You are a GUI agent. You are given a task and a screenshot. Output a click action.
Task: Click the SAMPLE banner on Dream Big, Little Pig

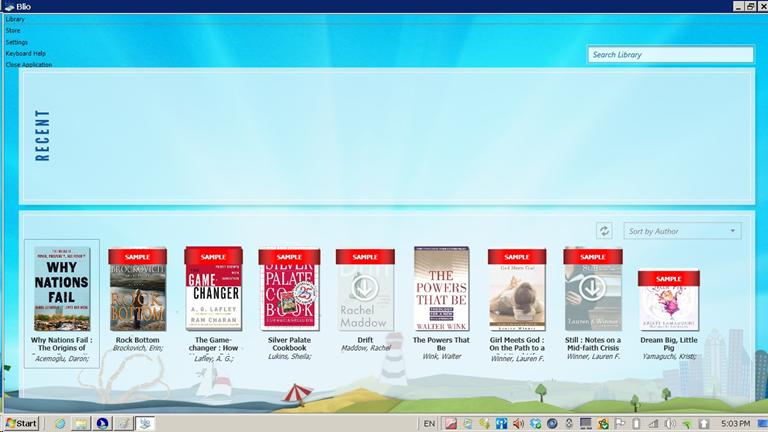pyautogui.click(x=669, y=279)
